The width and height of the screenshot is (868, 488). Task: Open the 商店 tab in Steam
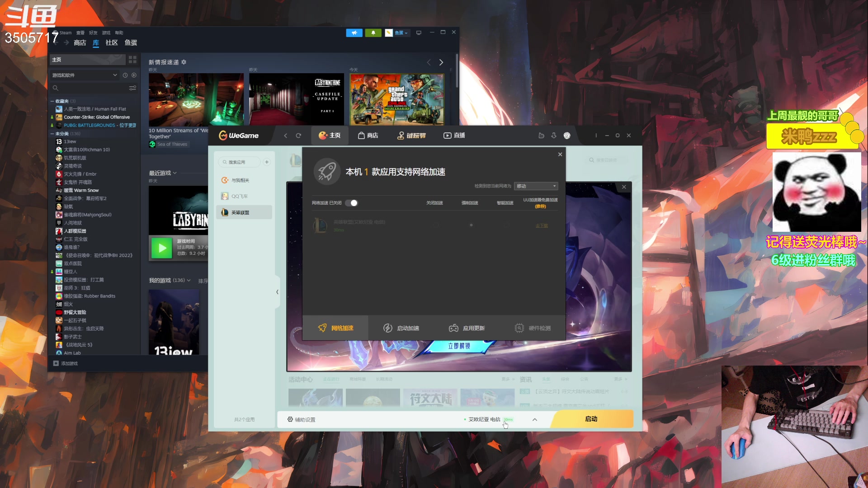click(80, 42)
